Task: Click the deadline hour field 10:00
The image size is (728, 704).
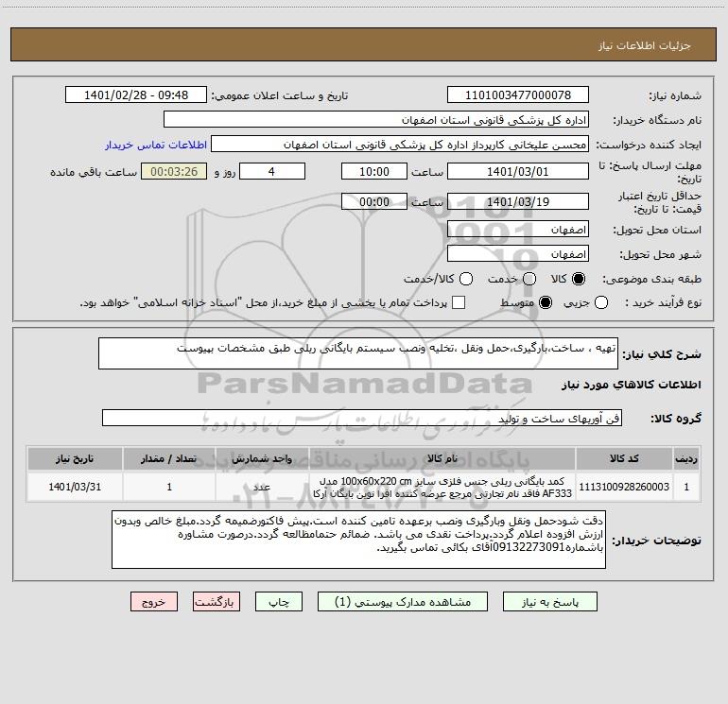Action: coord(374,171)
